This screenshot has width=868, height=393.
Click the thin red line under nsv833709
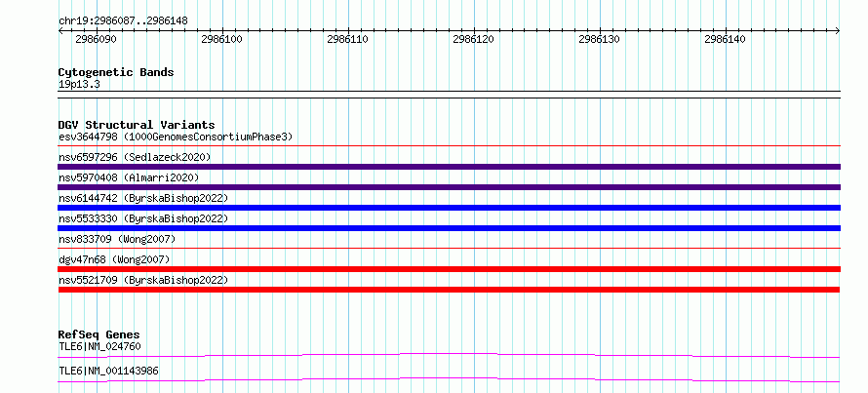pos(449,249)
